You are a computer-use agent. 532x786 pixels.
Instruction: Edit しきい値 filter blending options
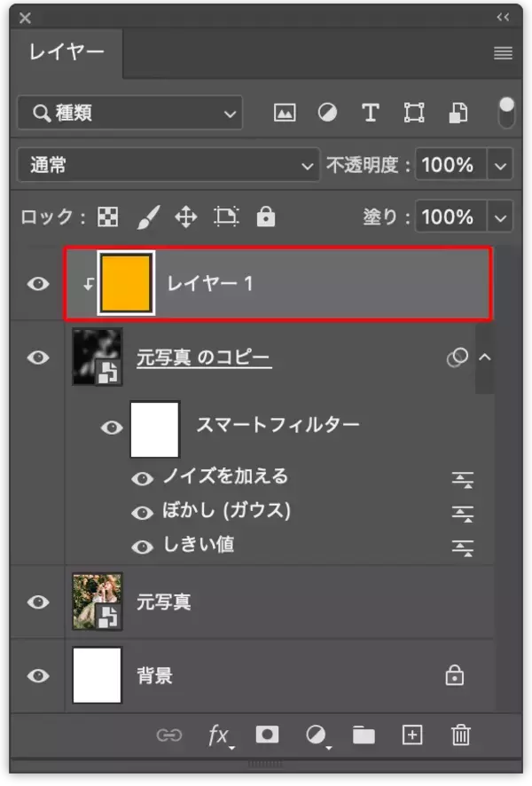[462, 547]
